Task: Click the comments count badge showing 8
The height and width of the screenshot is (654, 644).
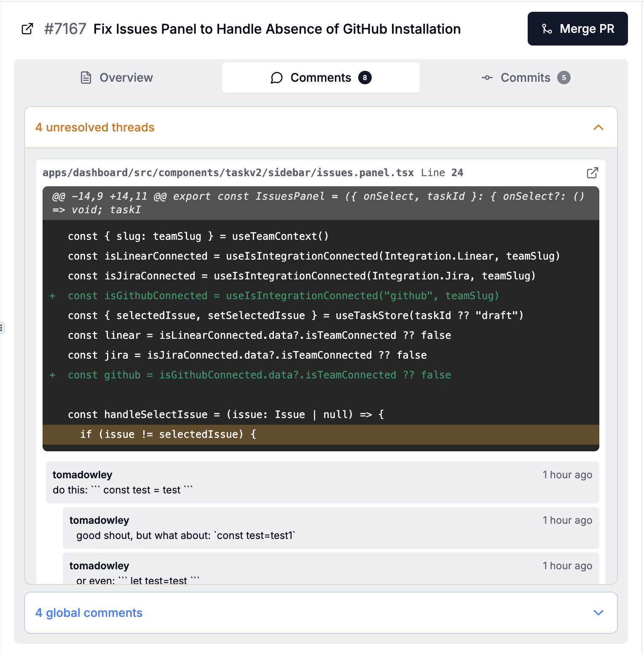Action: coord(365,78)
